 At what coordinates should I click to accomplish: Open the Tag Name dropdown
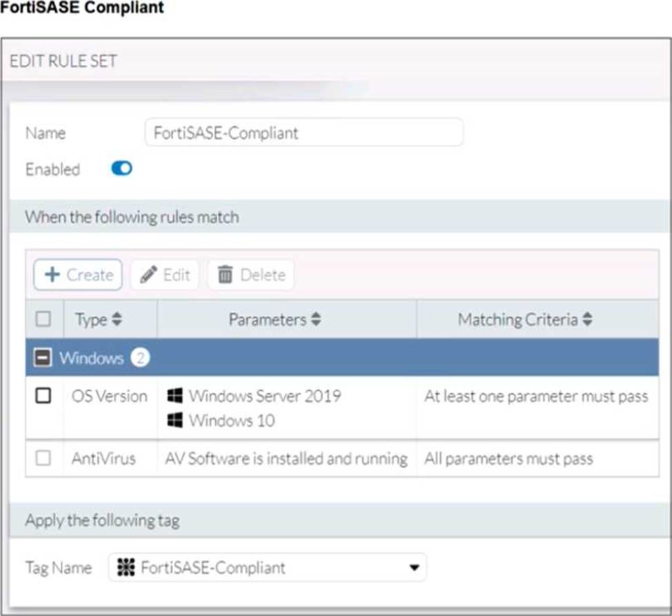coord(414,568)
